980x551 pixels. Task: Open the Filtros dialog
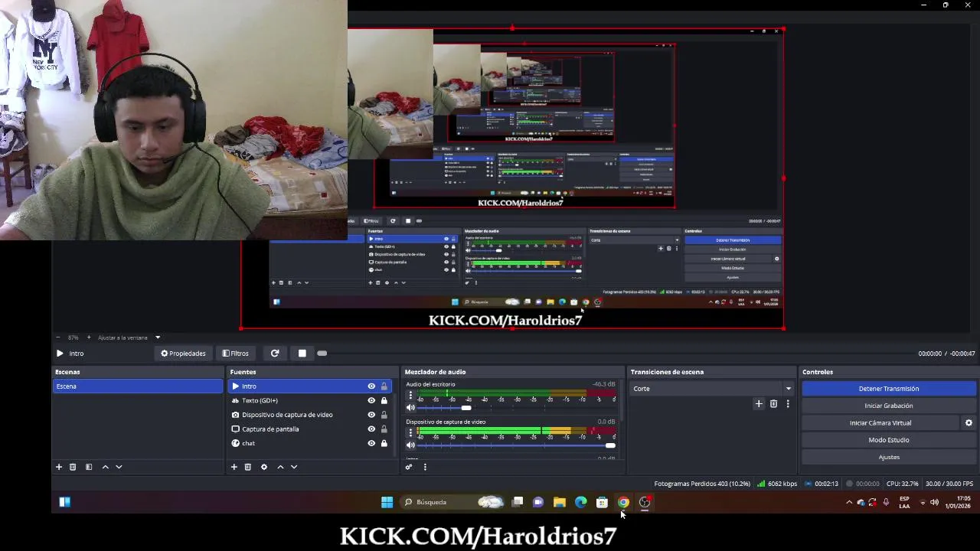[235, 354]
